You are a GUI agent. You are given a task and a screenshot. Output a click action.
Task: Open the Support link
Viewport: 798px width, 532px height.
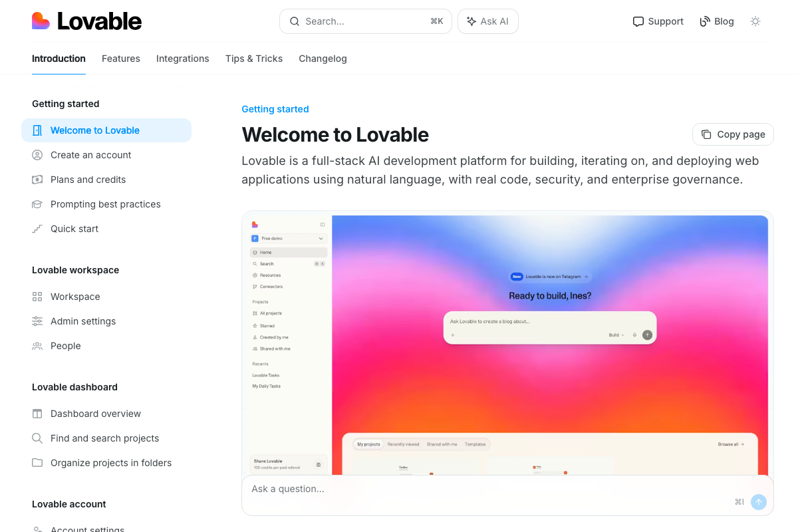pos(658,21)
